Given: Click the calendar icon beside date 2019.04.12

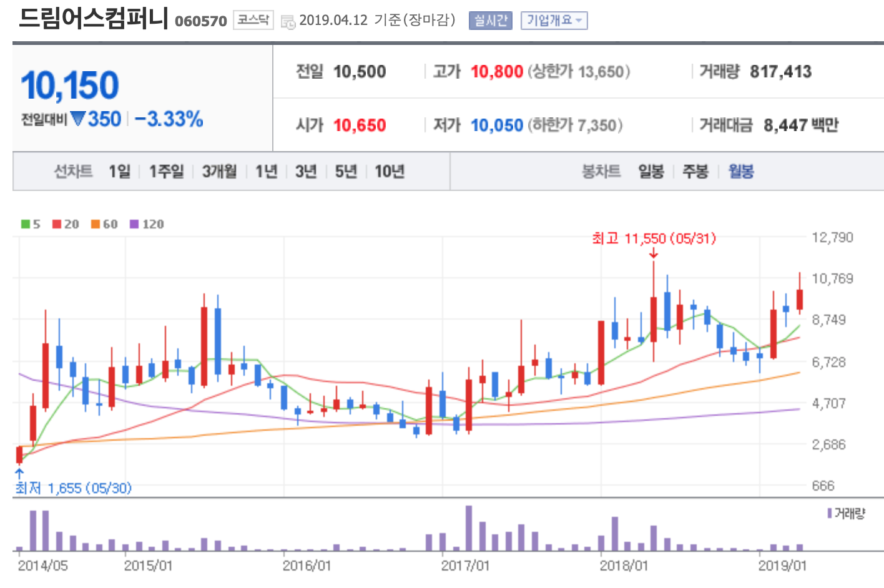Looking at the screenshot, I should (x=288, y=22).
